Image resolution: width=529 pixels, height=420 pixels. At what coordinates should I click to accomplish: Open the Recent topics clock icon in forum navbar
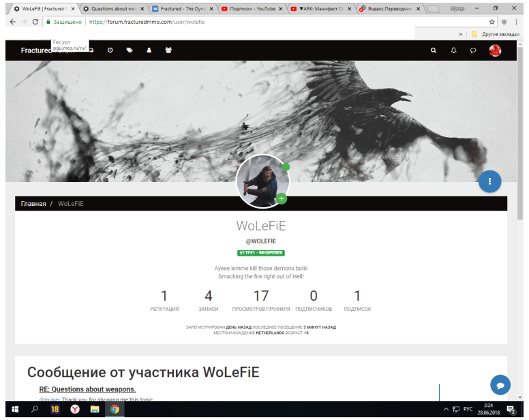110,50
